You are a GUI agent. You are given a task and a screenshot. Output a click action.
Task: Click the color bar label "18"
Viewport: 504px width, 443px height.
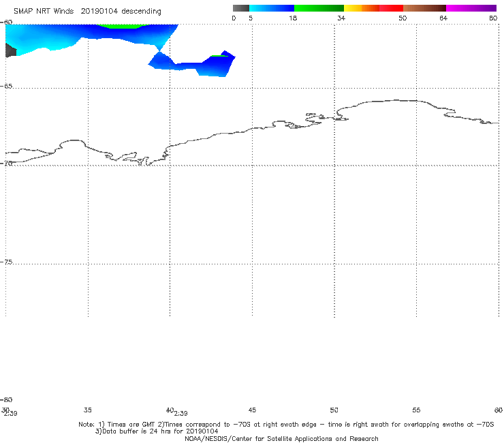pyautogui.click(x=293, y=18)
